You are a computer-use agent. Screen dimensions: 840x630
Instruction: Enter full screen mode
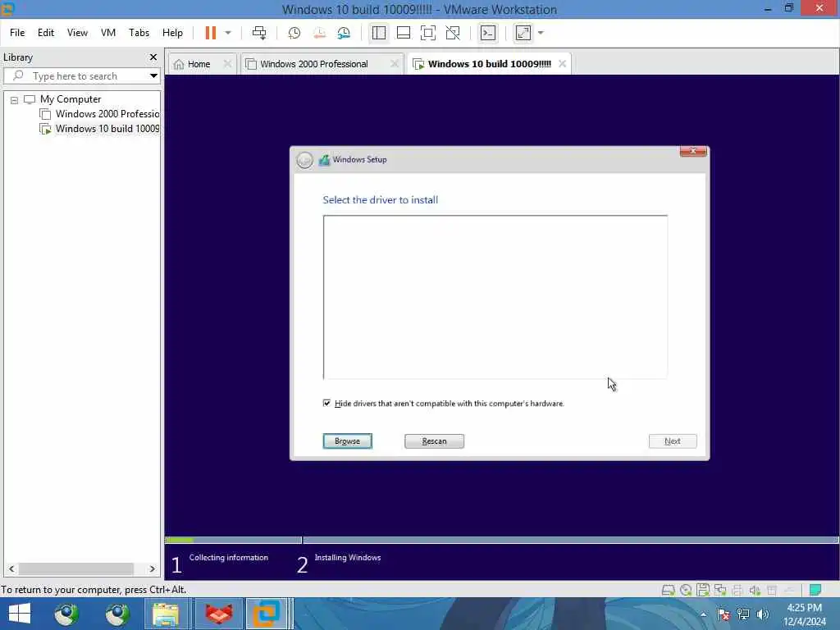pos(428,33)
